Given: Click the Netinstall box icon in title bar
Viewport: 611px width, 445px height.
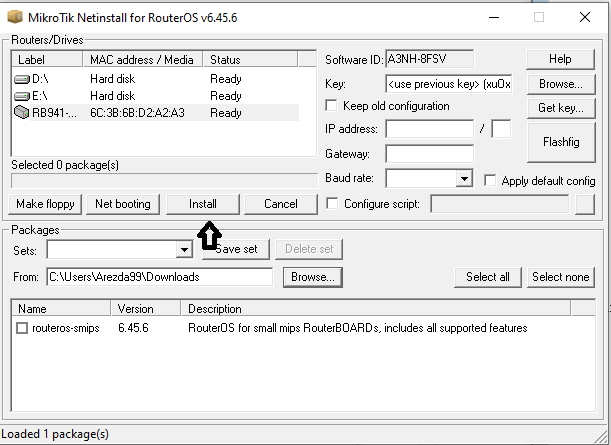Looking at the screenshot, I should pos(15,17).
